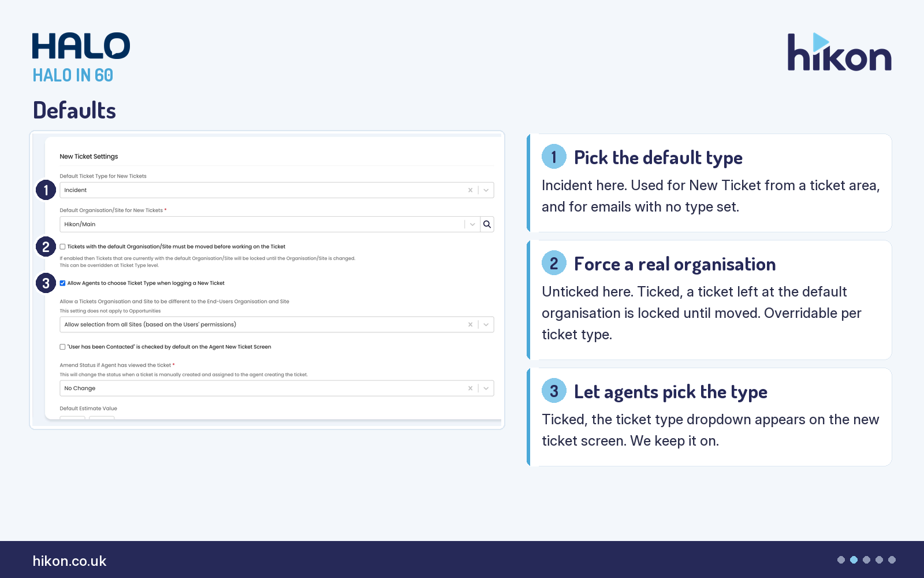The image size is (924, 578).
Task: Expand the site selection dropdown arrow
Action: pyautogui.click(x=486, y=325)
